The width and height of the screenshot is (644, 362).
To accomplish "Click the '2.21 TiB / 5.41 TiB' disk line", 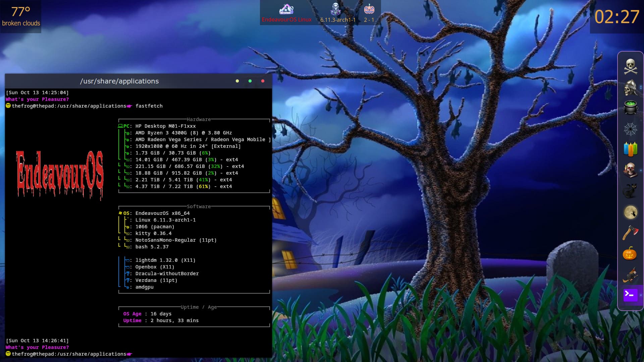I will tap(183, 180).
